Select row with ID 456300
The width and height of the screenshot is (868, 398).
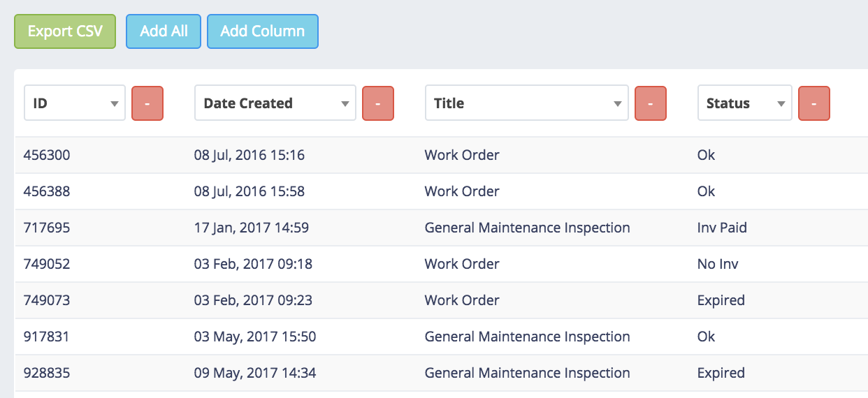tap(47, 155)
